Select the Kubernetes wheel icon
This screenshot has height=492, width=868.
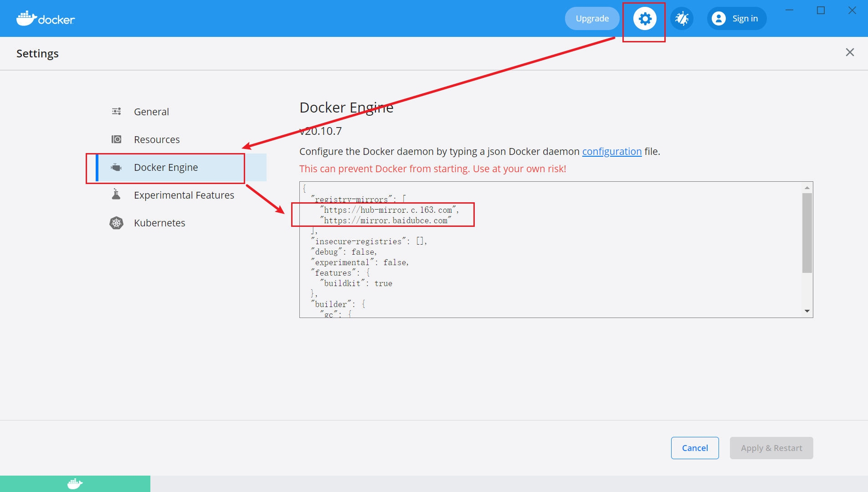pos(116,223)
